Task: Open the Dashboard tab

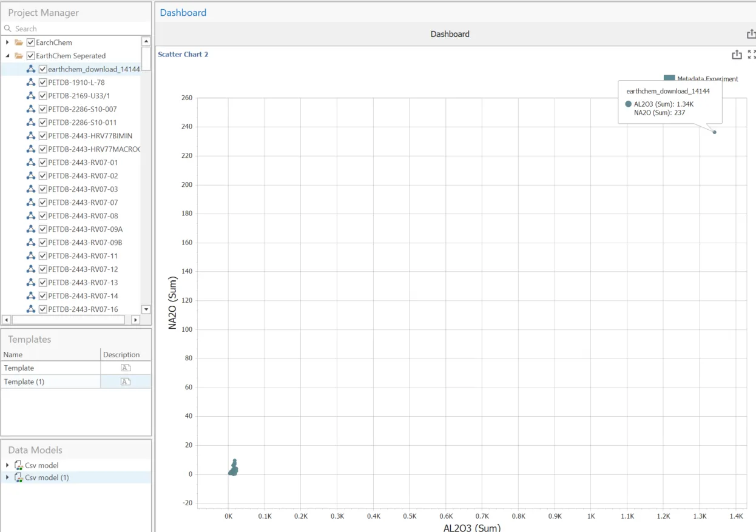Action: 183,13
